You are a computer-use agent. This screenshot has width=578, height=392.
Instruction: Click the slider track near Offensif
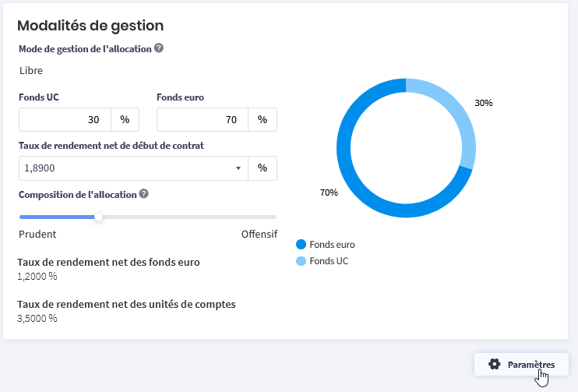pyautogui.click(x=266, y=217)
